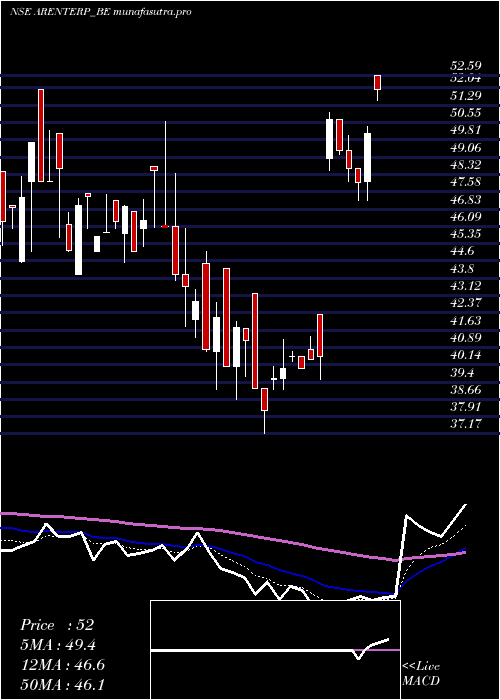The width and height of the screenshot is (500, 700).
Task: Select the 48.32 price axis label
Action: pyautogui.click(x=465, y=165)
